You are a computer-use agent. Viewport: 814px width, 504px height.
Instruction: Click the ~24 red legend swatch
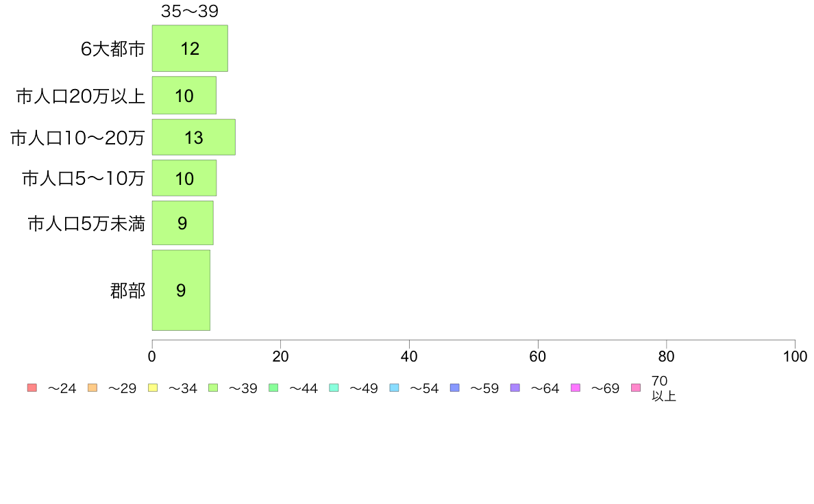[x=32, y=388]
